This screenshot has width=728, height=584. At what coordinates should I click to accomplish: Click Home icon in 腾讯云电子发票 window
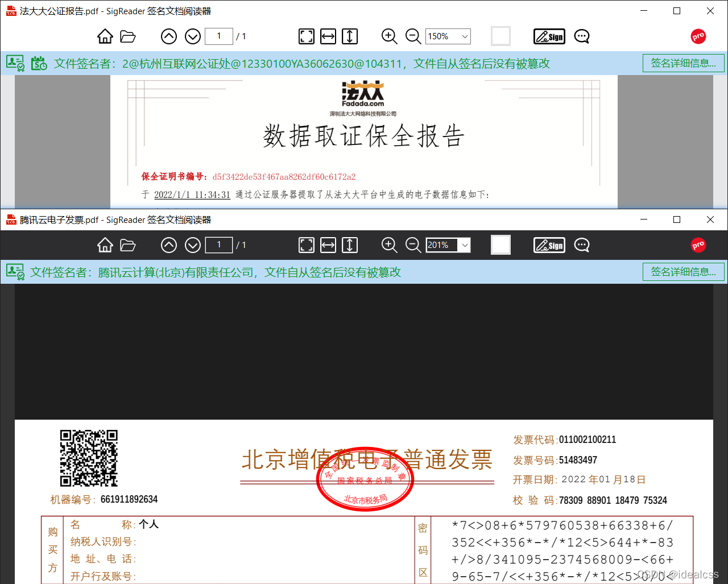pos(105,245)
